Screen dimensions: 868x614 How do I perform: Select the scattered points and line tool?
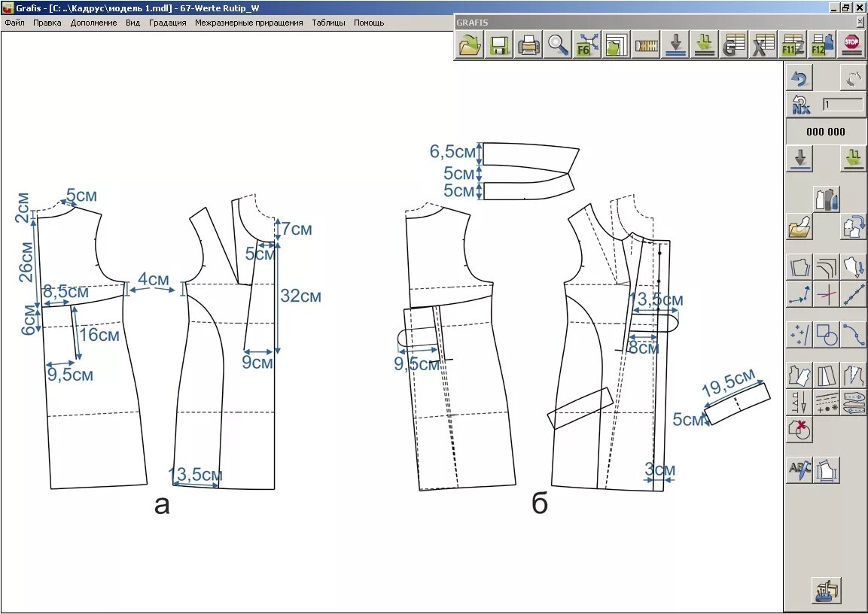(x=799, y=335)
